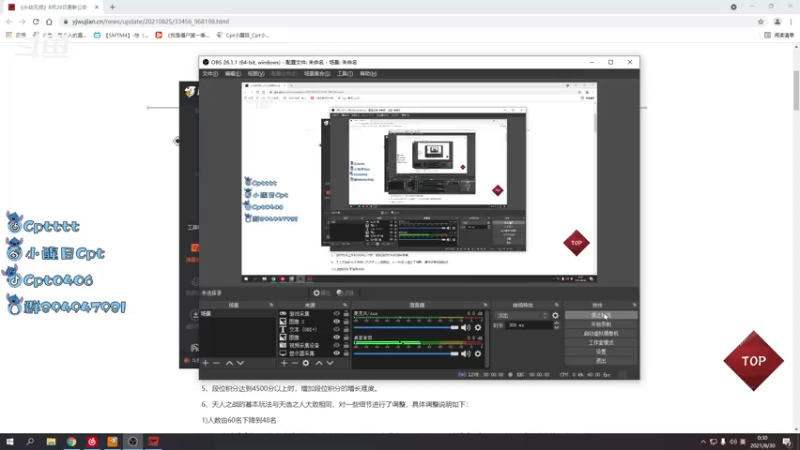Image resolution: width=800 pixels, height=450 pixels.
Task: Open 文件(F) menu in OBS
Action: [x=210, y=73]
